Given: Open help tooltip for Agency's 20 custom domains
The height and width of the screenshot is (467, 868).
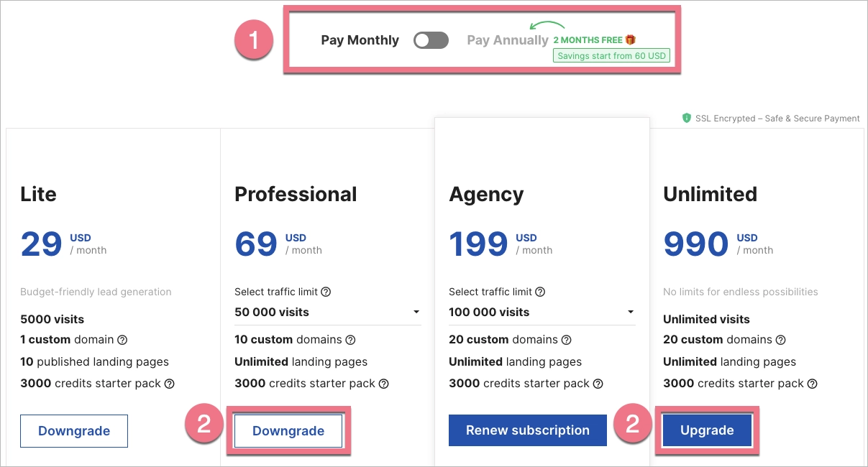Looking at the screenshot, I should (566, 340).
